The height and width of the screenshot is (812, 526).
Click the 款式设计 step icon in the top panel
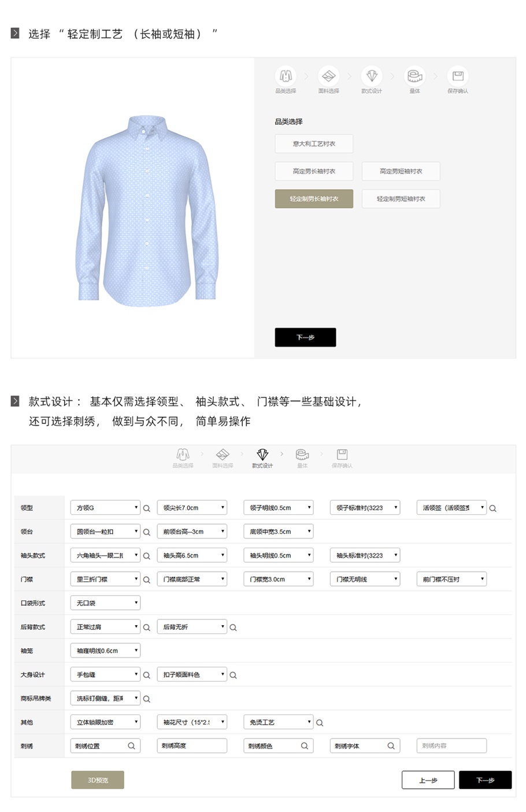point(372,76)
